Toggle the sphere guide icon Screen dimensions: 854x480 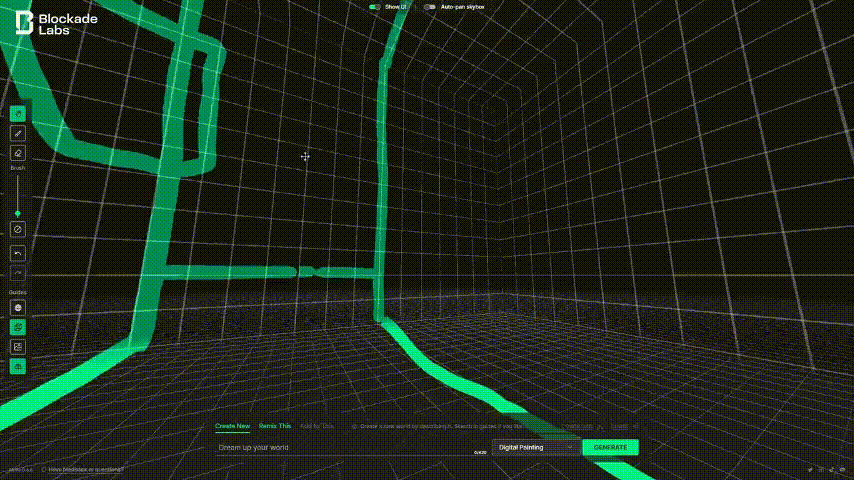(18, 308)
